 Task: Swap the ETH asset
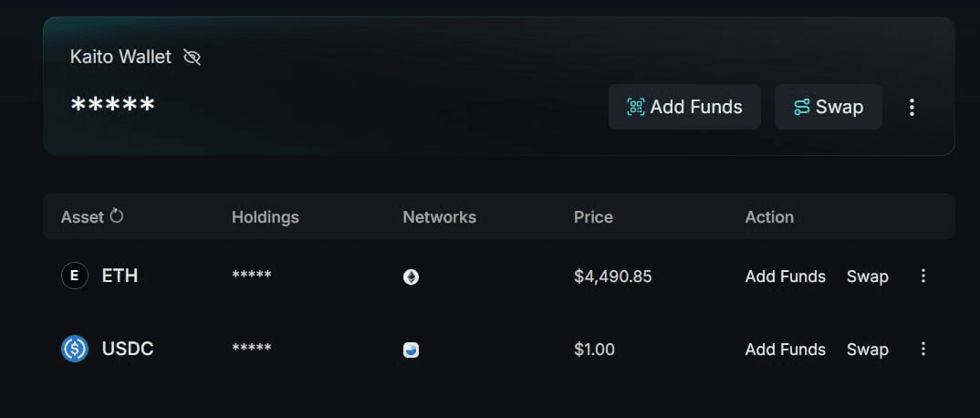click(868, 277)
